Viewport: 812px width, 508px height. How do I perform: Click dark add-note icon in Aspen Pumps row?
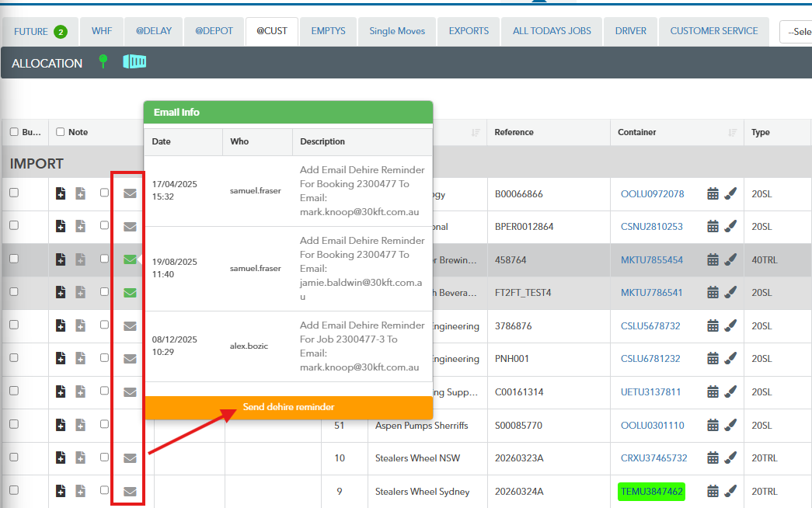tap(61, 425)
